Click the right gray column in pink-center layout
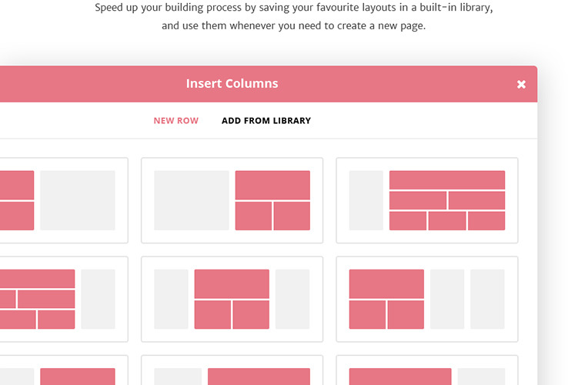The width and height of the screenshot is (588, 385). pos(292,299)
